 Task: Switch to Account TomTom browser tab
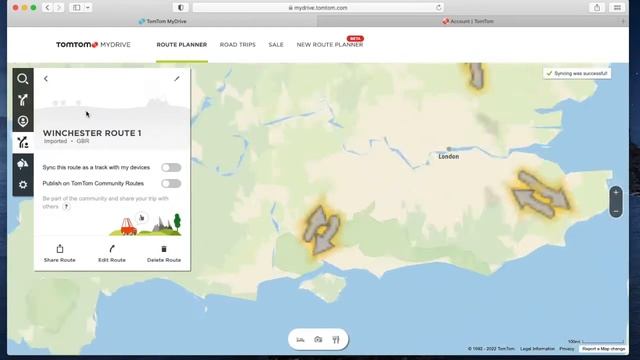[468, 21]
